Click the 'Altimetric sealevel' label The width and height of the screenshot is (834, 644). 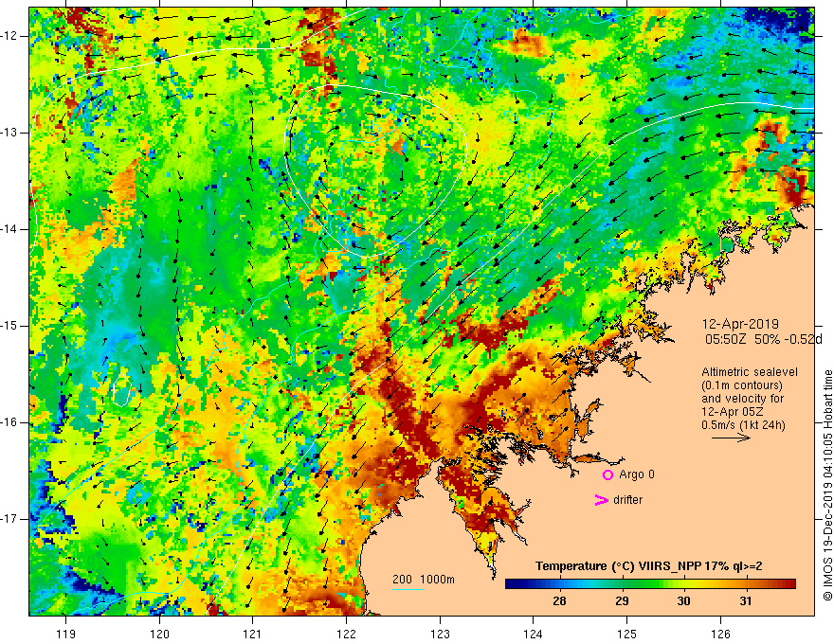coord(750,372)
